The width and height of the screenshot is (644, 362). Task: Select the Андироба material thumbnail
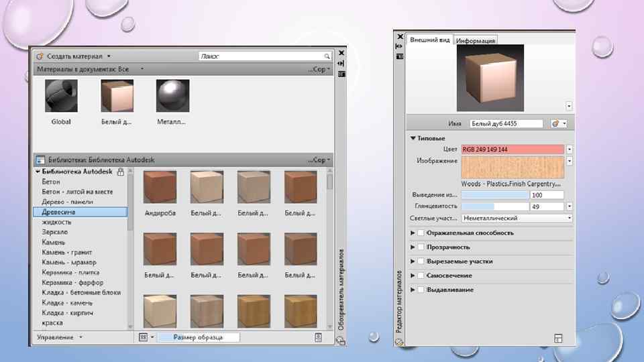tap(160, 187)
